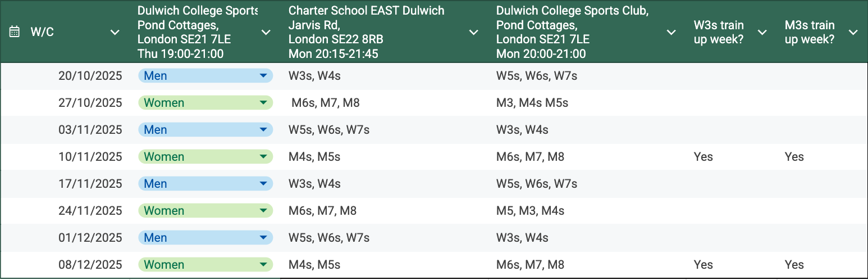The image size is (868, 280).
Task: Open the Men dropdown for 03/11/2025
Action: tap(263, 130)
